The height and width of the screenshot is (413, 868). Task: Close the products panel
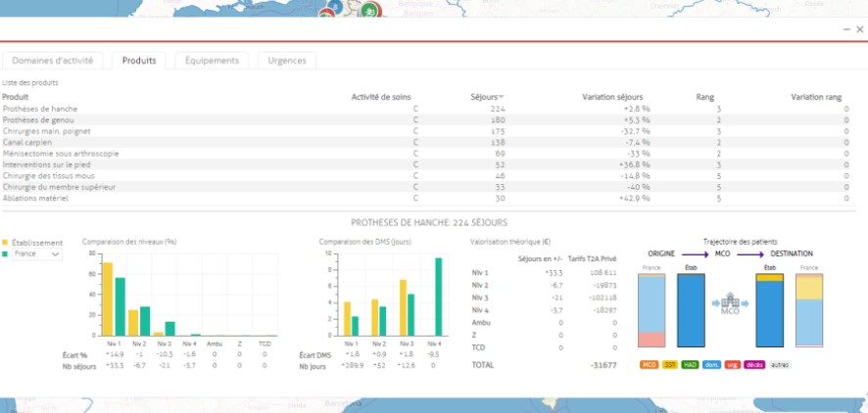click(859, 30)
